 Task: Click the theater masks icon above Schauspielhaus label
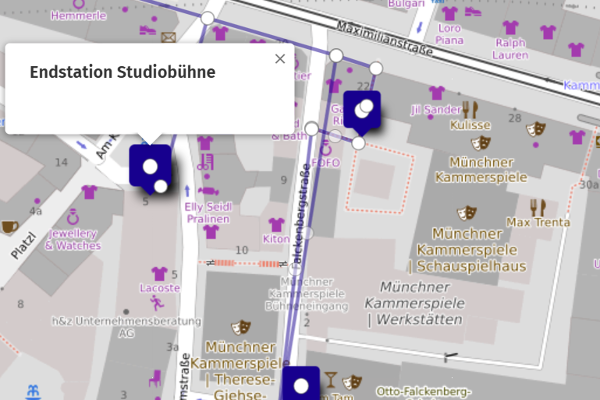[467, 213]
